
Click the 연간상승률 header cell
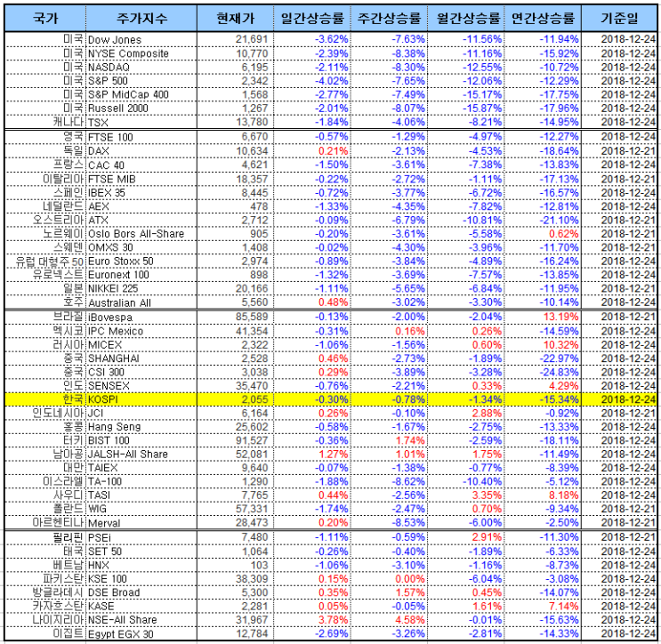[543, 18]
